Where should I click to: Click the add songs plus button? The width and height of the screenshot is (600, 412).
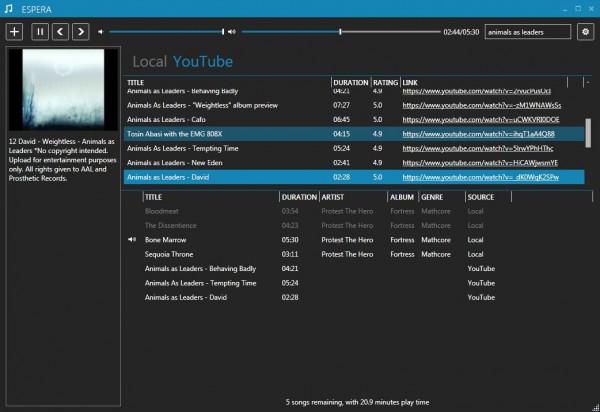coord(14,32)
